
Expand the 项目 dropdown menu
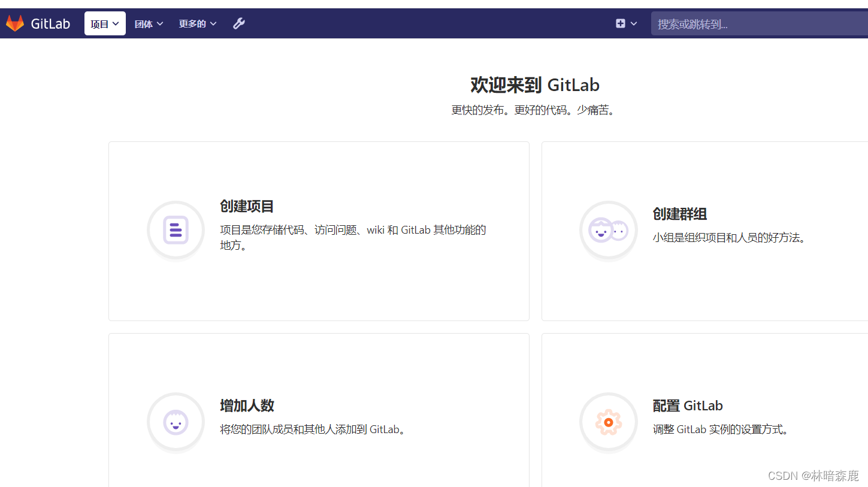105,23
